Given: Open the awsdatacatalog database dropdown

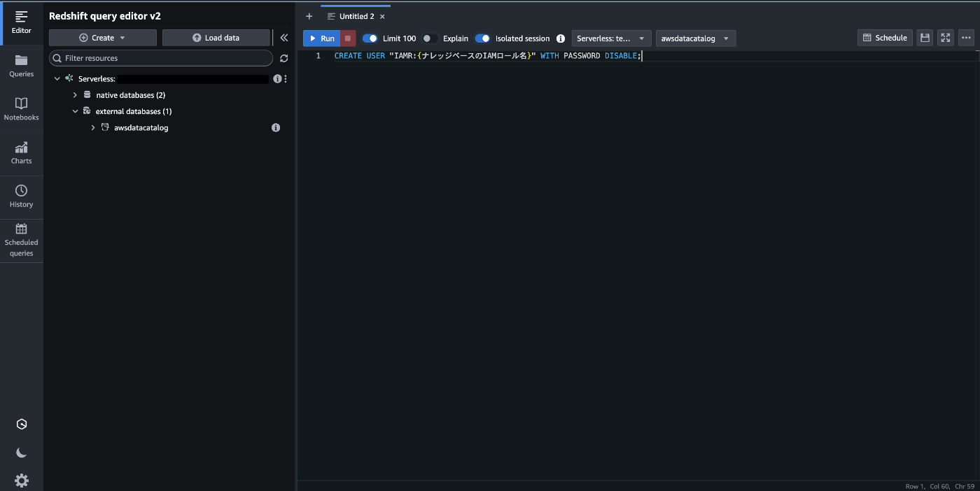Looking at the screenshot, I should click(696, 38).
